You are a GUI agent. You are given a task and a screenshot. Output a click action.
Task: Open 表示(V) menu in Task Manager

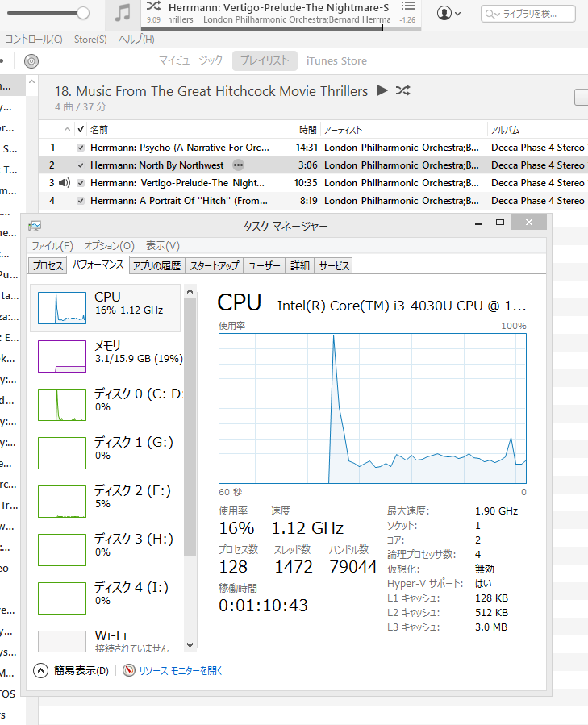[163, 246]
